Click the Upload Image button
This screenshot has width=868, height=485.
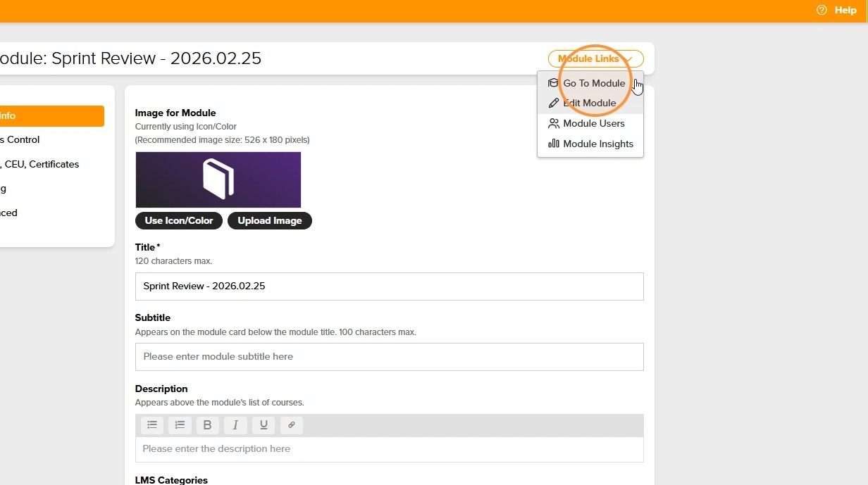[x=270, y=221]
